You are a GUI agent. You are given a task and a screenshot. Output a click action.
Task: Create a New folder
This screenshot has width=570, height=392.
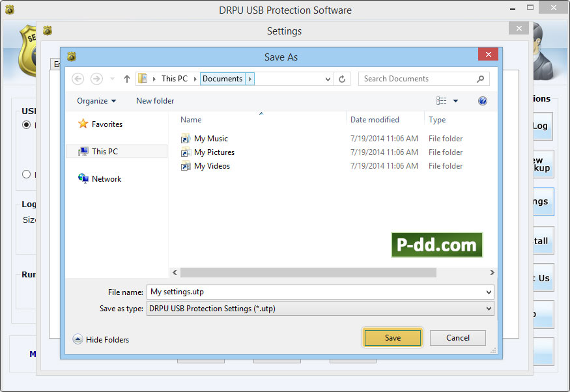click(x=155, y=101)
